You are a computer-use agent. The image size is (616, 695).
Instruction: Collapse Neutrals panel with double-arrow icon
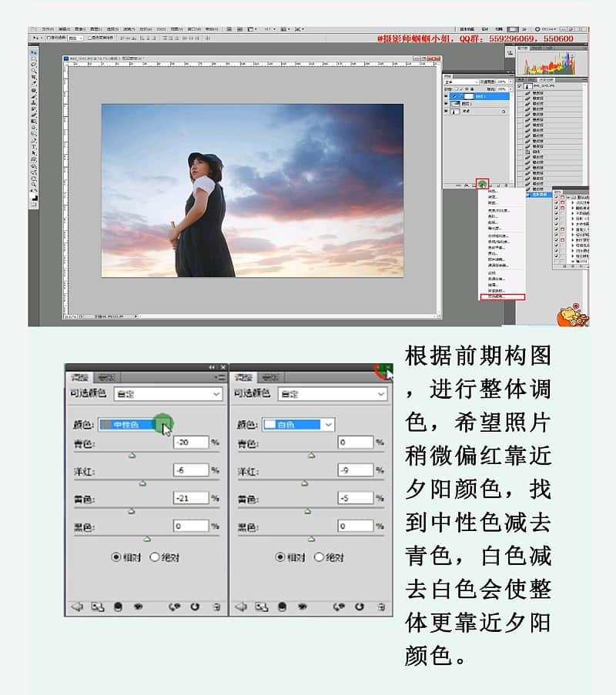212,367
